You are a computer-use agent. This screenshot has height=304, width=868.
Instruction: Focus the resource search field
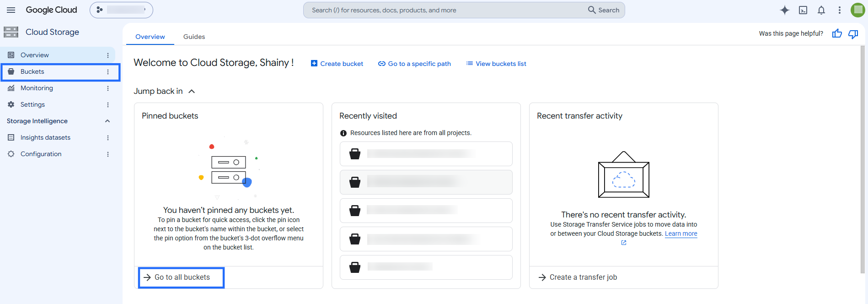(446, 10)
